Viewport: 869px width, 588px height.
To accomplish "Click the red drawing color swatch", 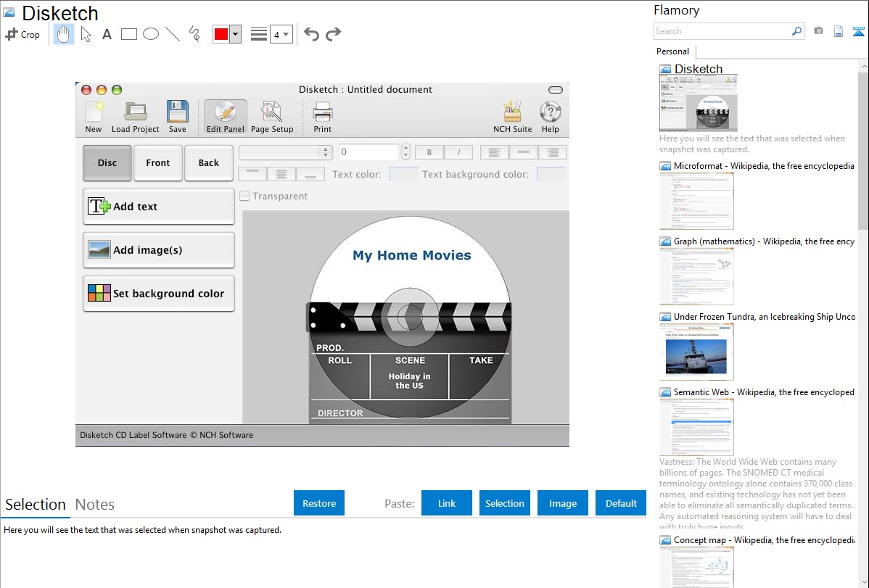I will (221, 34).
